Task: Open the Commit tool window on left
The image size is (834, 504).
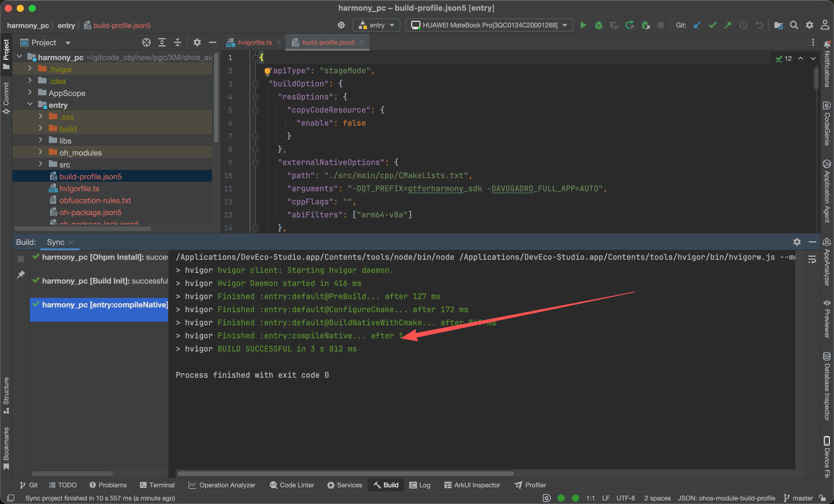Action: click(6, 98)
